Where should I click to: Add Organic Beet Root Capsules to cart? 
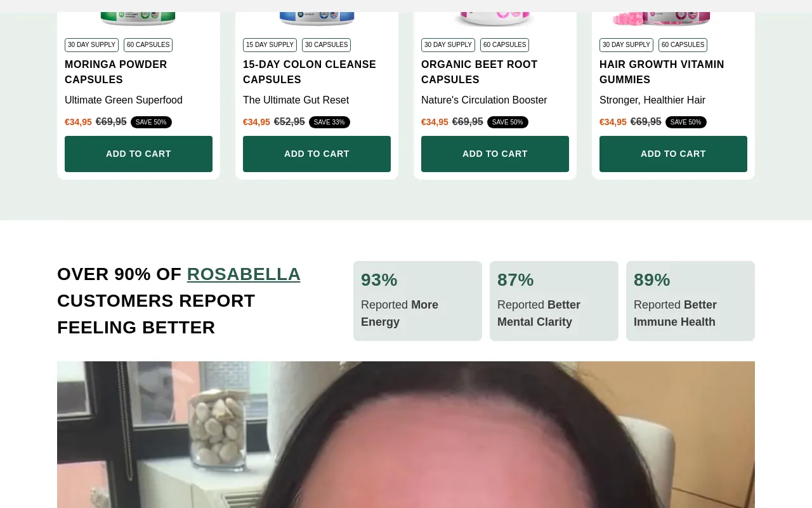pyautogui.click(x=495, y=154)
